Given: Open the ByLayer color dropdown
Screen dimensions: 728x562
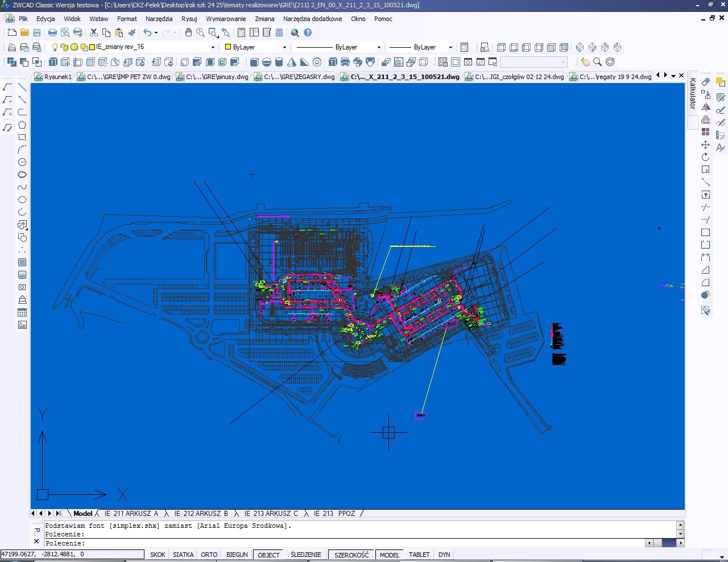Looking at the screenshot, I should [x=284, y=47].
